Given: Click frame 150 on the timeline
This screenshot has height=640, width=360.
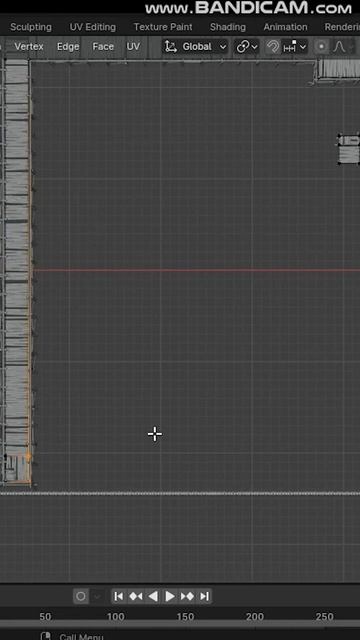Looking at the screenshot, I should (x=185, y=616).
